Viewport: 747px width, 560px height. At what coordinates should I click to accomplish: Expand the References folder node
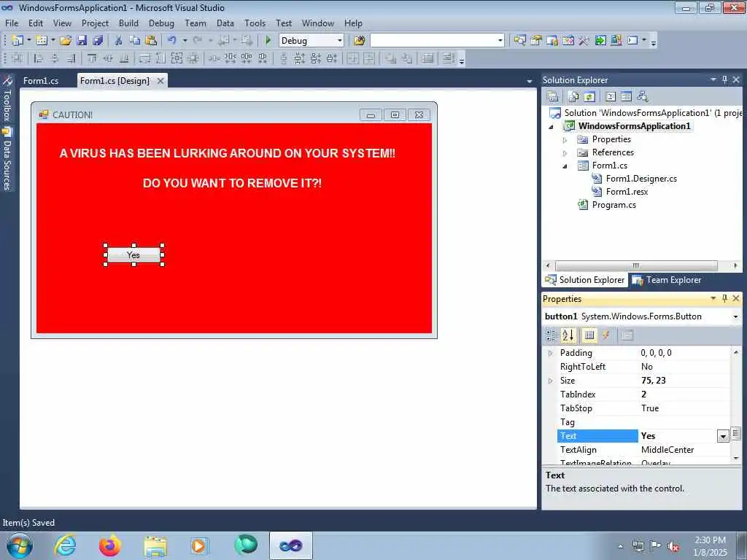pos(565,153)
